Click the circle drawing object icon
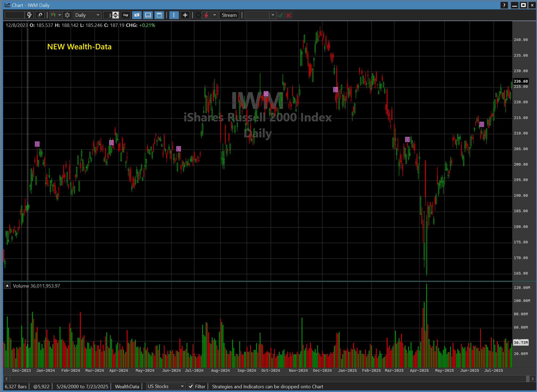 coord(198,15)
